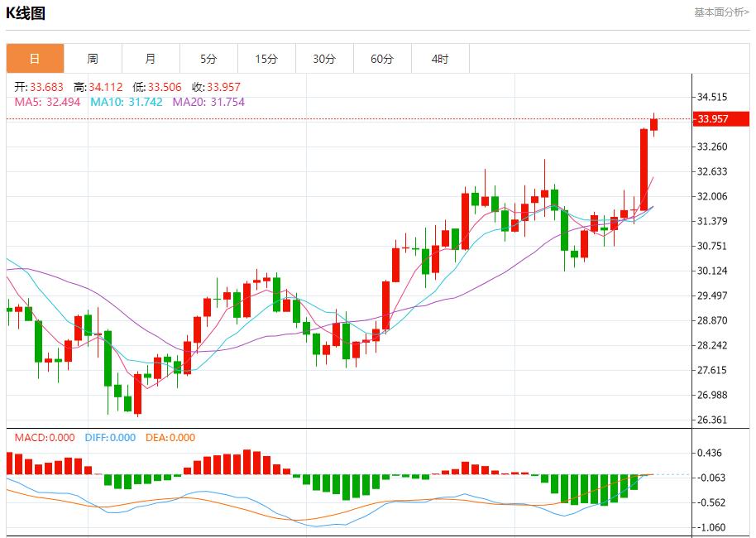
Task: Click the MACD:0.000 indicator label
Action: (x=44, y=438)
